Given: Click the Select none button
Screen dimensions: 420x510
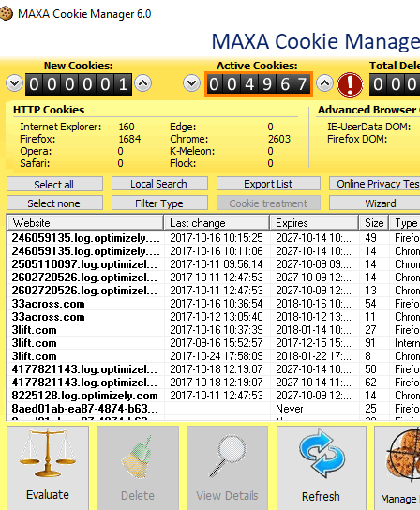Looking at the screenshot, I should 54,202.
